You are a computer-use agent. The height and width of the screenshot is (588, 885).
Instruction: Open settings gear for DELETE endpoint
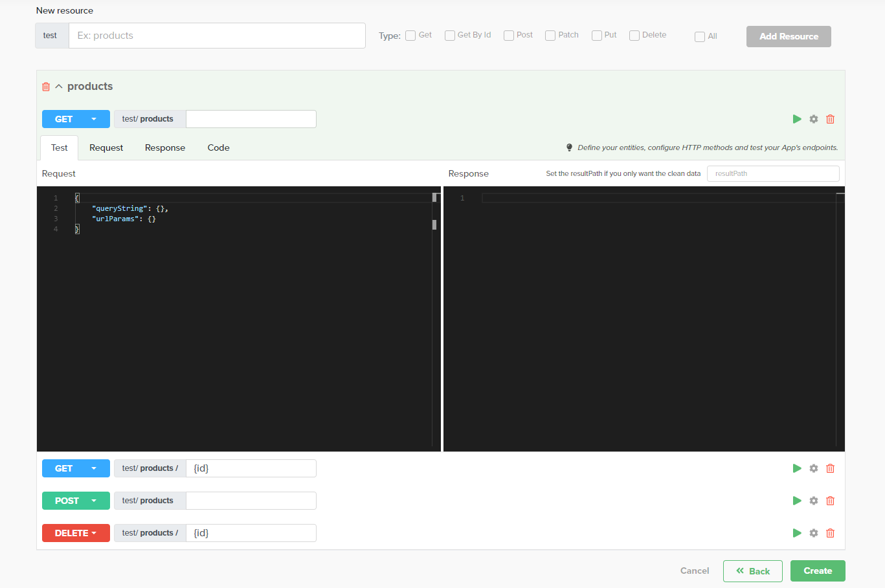coord(814,533)
